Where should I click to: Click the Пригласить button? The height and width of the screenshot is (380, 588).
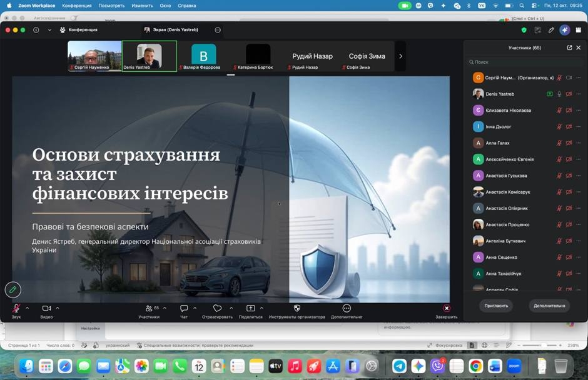click(x=496, y=306)
